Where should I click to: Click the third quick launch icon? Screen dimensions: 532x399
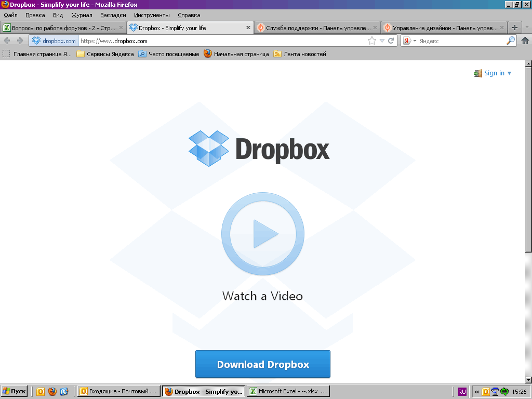tap(64, 392)
